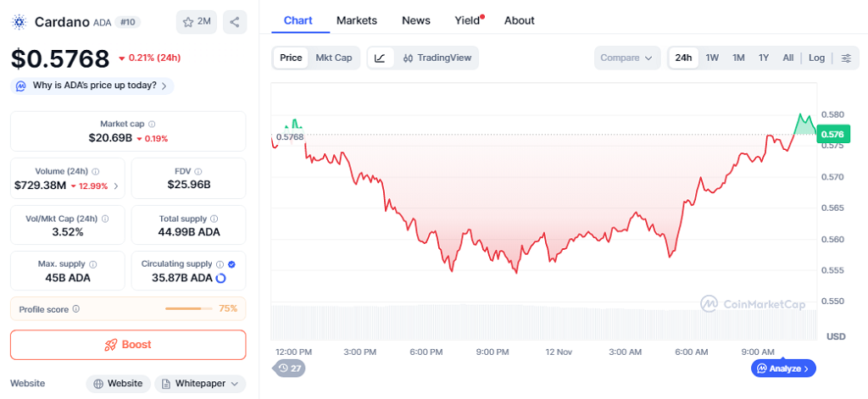Image resolution: width=868 pixels, height=399 pixels.
Task: Click the 45B ADA max supply value
Action: [x=68, y=278]
